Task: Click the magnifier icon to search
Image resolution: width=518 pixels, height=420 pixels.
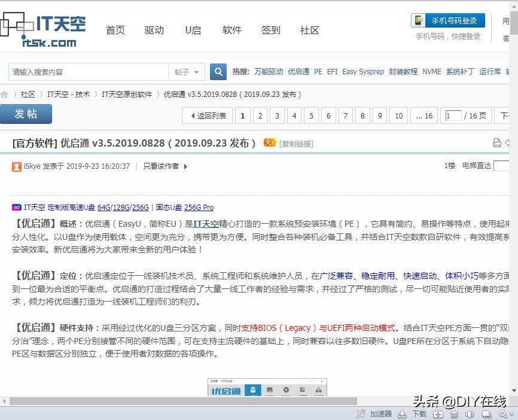Action: coord(218,71)
